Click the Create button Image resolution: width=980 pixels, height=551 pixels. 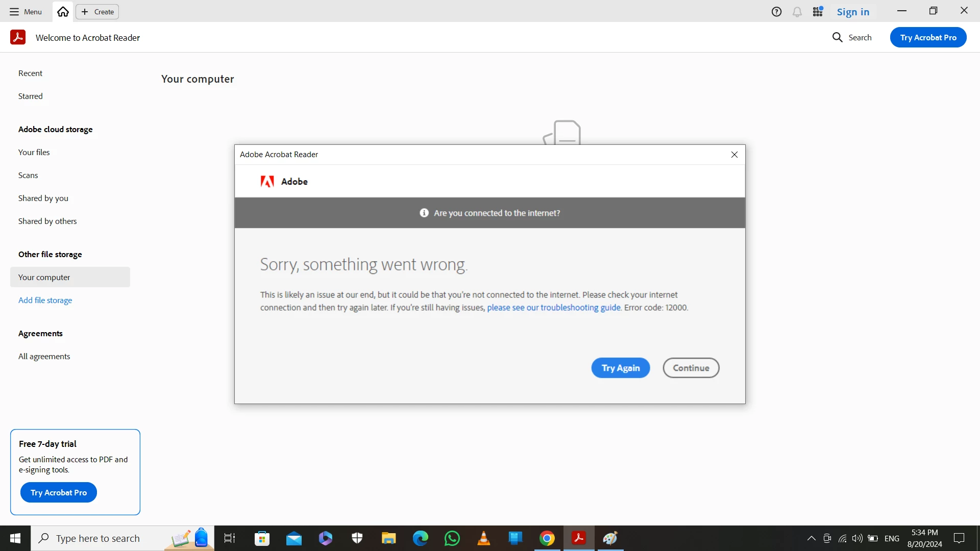click(x=97, y=12)
